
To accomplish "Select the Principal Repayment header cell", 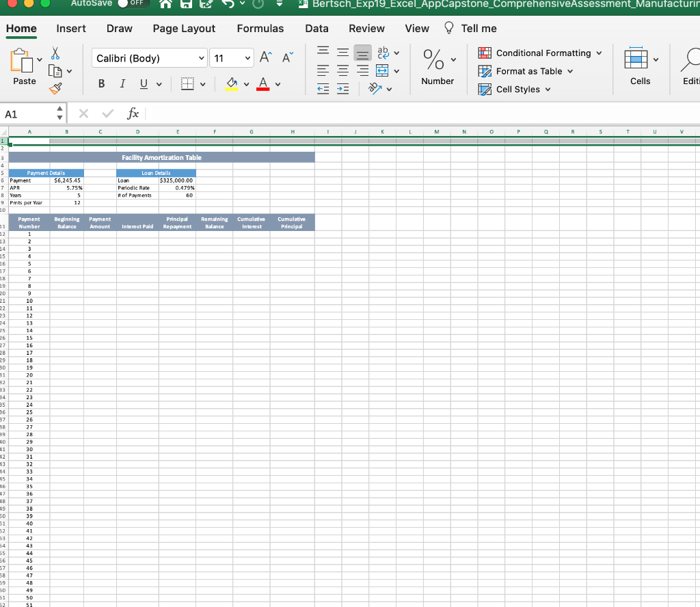I will [177, 223].
